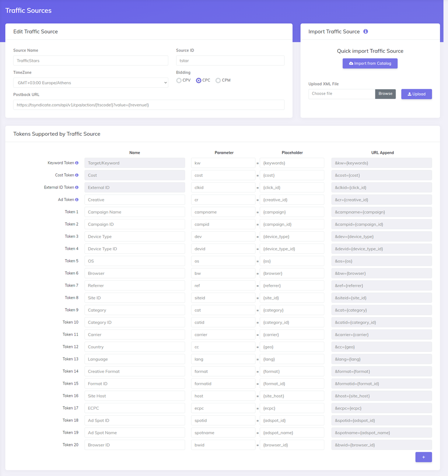The width and height of the screenshot is (448, 476).
Task: Click the cost parameter field
Action: coord(223,175)
